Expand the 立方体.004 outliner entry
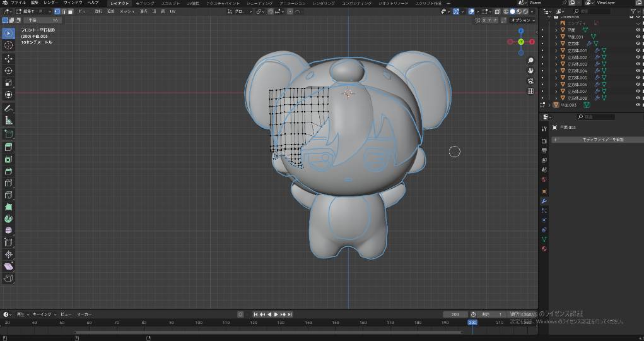 556,71
